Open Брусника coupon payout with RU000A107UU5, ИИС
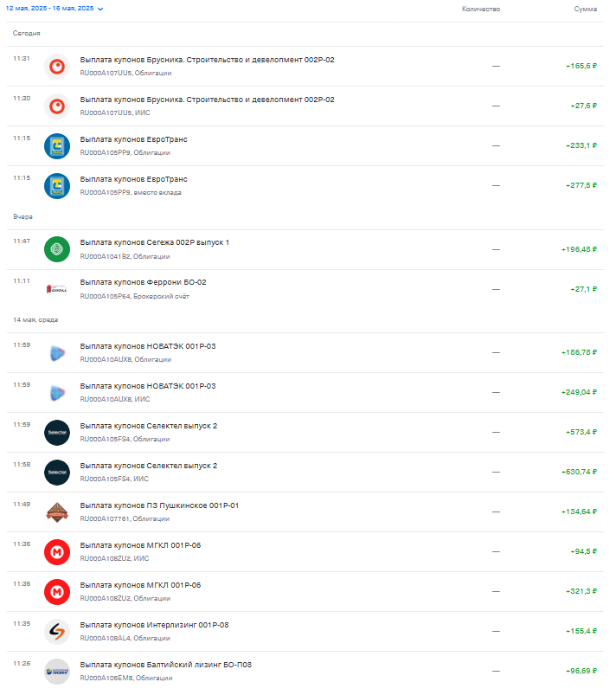 click(x=305, y=106)
